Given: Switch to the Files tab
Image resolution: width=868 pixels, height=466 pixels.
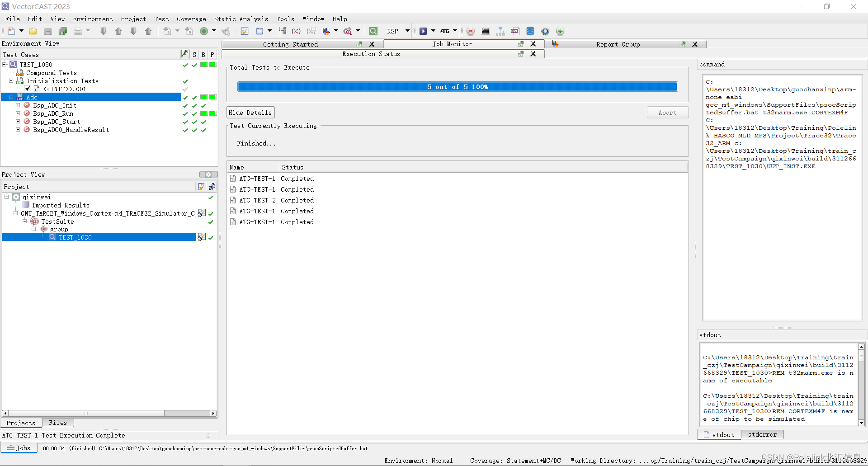Looking at the screenshot, I should point(58,423).
